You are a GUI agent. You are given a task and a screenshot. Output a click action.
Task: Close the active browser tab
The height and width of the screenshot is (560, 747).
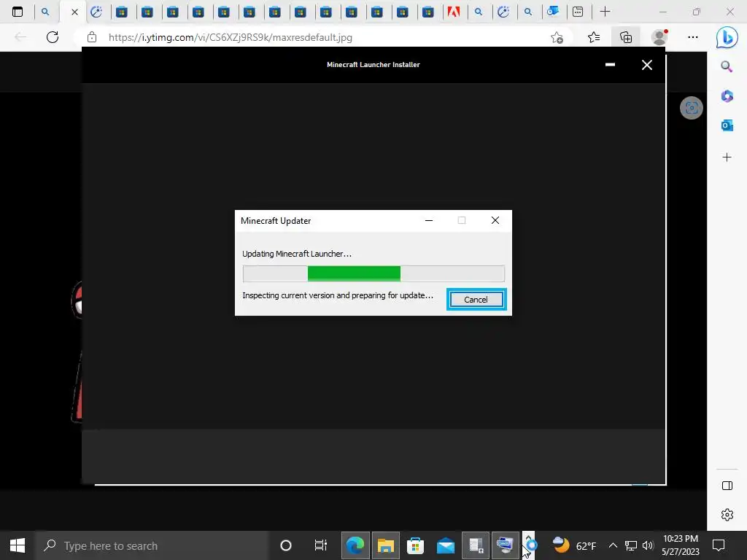point(74,12)
